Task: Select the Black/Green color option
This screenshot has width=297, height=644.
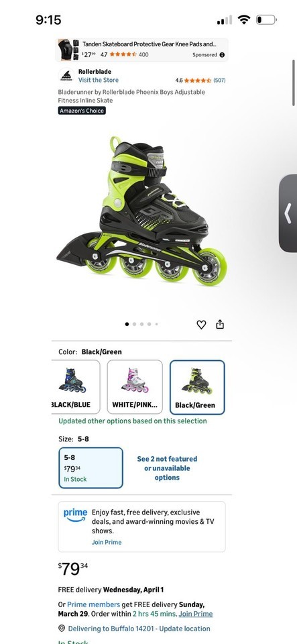Action: 197,387
